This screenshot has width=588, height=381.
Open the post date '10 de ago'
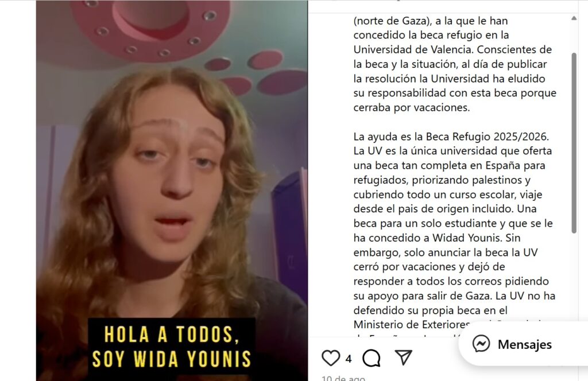[343, 378]
